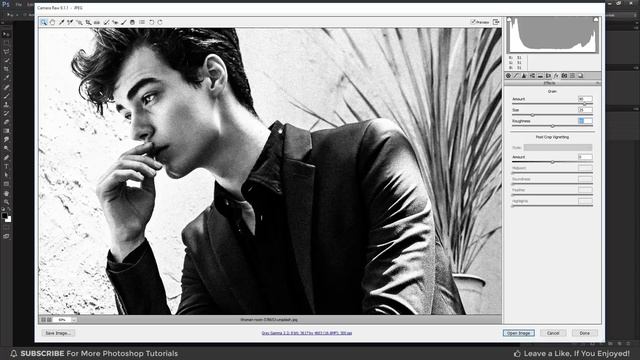Click the zoom in plus button
Viewport: 640px width, 360px height.
(x=49, y=320)
